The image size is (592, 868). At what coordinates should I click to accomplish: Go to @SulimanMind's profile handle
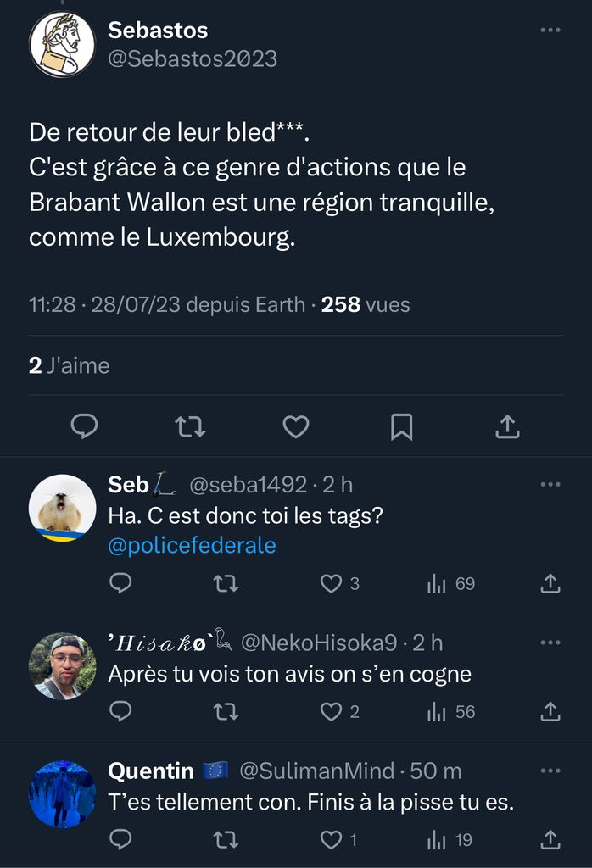click(x=316, y=771)
